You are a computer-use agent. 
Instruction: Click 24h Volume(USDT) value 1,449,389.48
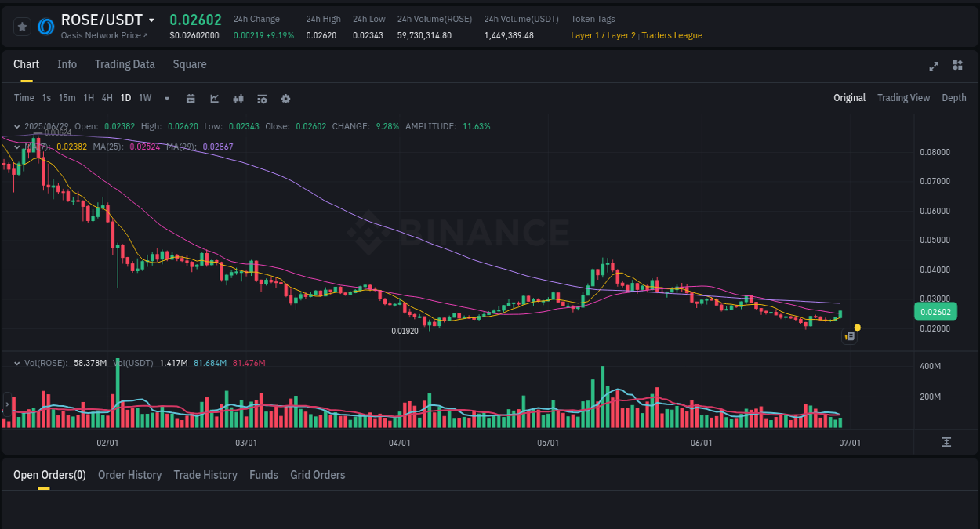point(509,35)
